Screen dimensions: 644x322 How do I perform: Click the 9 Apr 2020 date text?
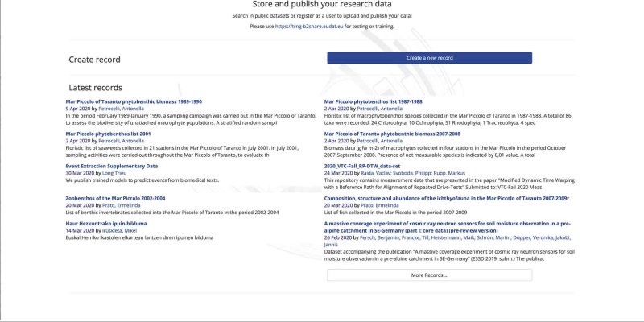pyautogui.click(x=77, y=109)
